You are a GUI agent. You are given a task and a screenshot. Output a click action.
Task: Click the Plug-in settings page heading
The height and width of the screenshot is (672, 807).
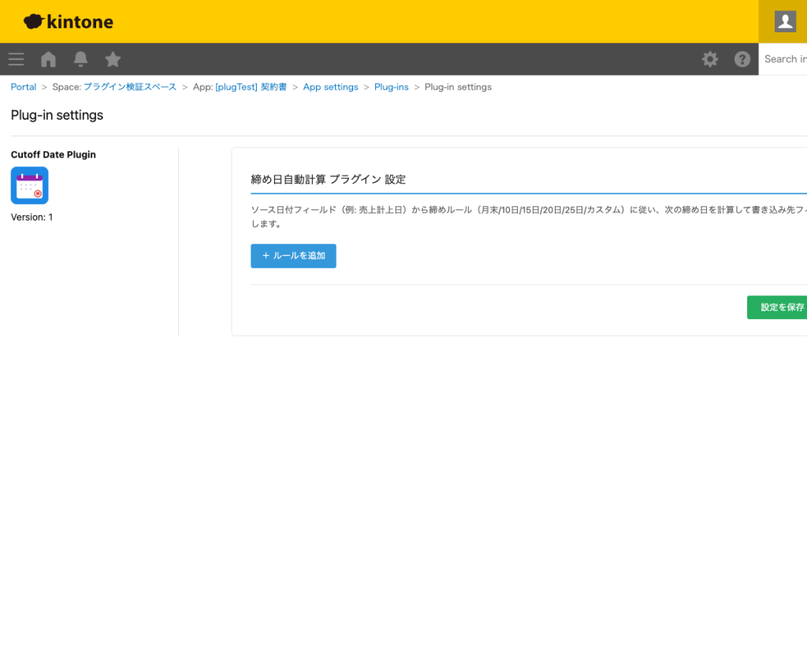point(56,115)
